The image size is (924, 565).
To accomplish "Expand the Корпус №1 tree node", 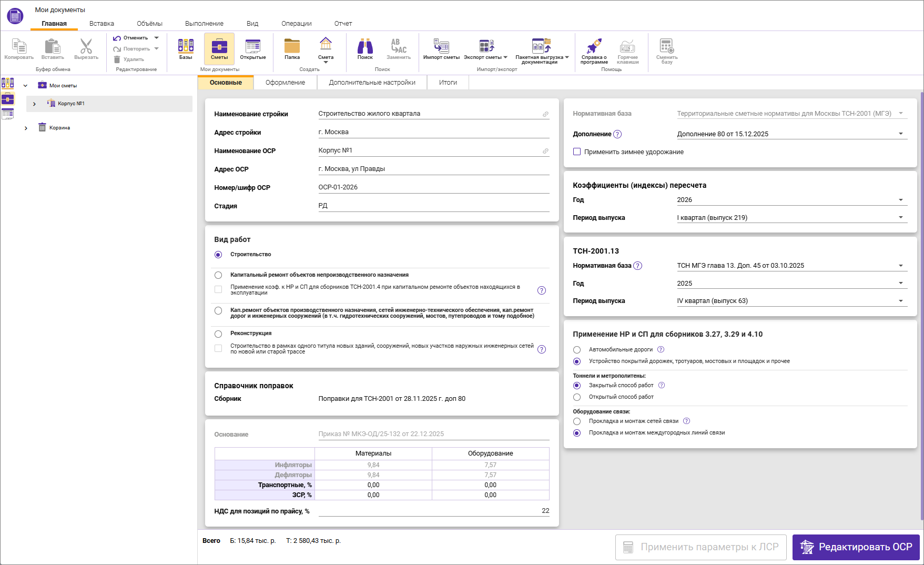I will [34, 104].
